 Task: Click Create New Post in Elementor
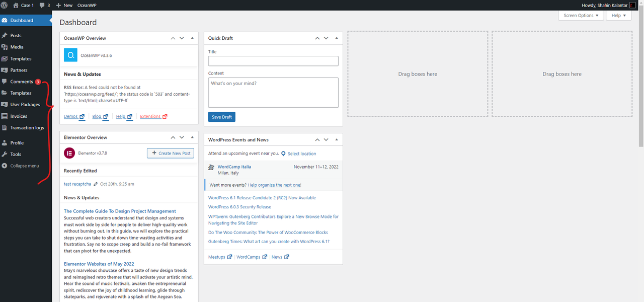(x=171, y=153)
